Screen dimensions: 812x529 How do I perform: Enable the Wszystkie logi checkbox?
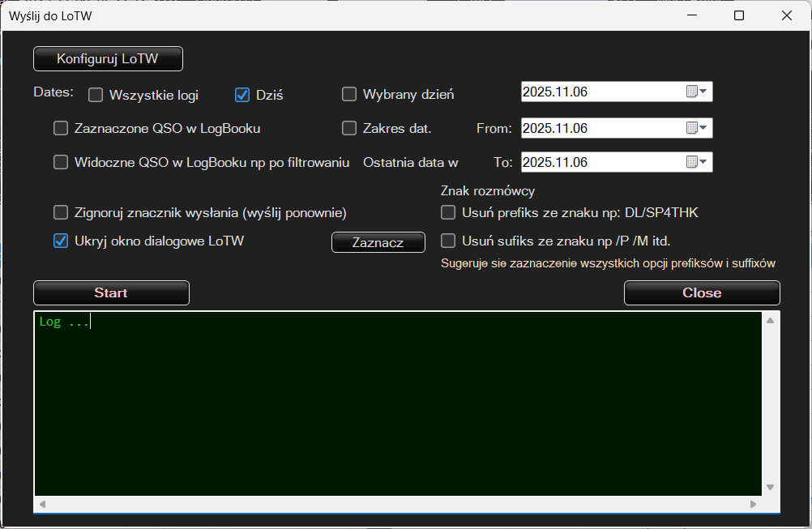click(x=96, y=95)
